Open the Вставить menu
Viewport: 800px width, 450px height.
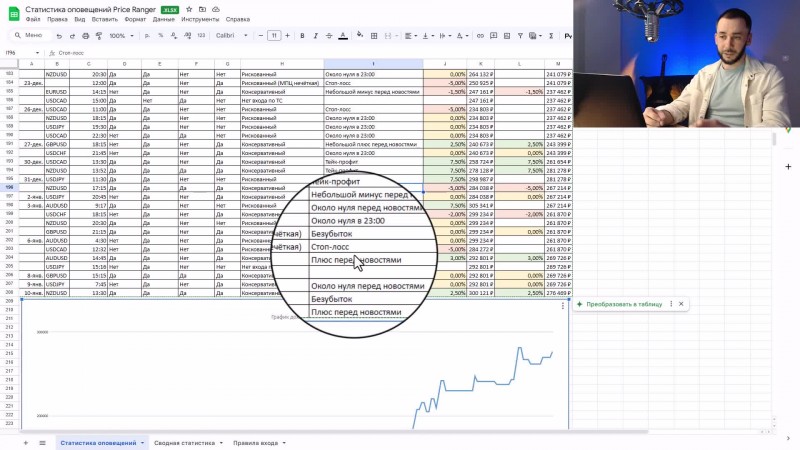tap(105, 19)
